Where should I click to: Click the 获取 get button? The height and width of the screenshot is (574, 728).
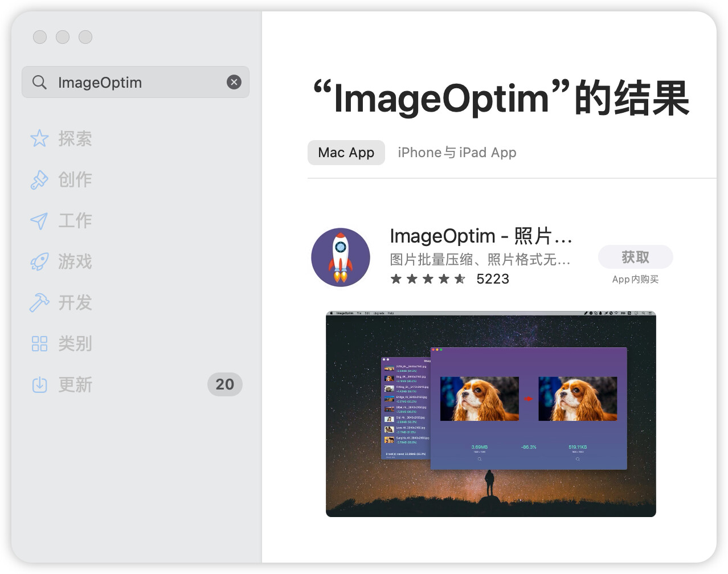click(x=636, y=257)
